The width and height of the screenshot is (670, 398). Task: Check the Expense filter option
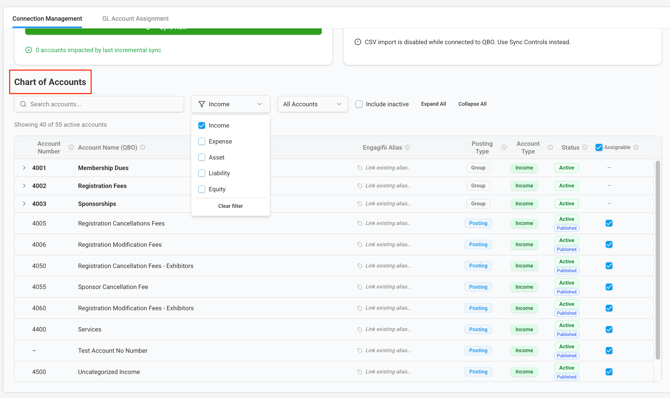coord(202,141)
